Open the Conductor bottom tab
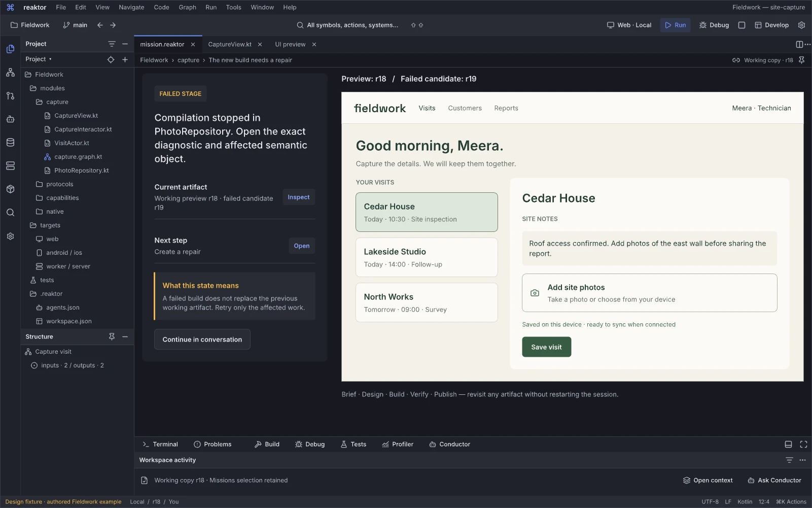Viewport: 812px width, 508px height. [449, 444]
